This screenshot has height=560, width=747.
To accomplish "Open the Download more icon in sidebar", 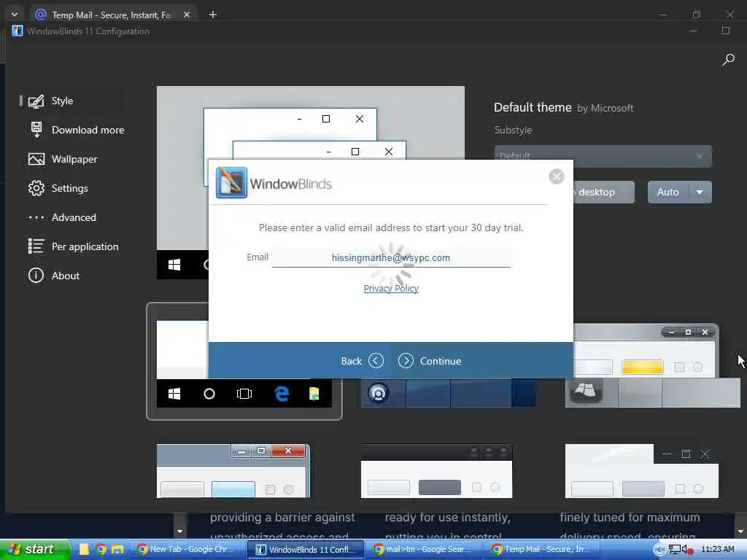I will 36,130.
